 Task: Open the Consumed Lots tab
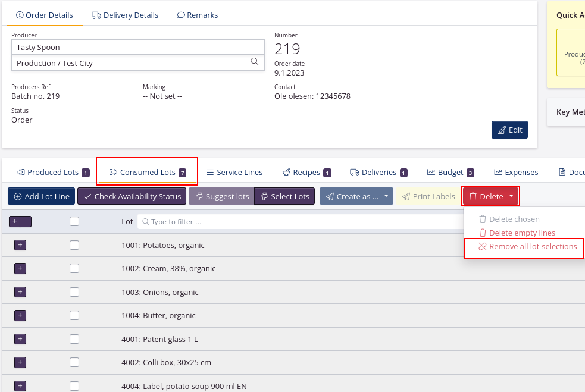pos(146,171)
